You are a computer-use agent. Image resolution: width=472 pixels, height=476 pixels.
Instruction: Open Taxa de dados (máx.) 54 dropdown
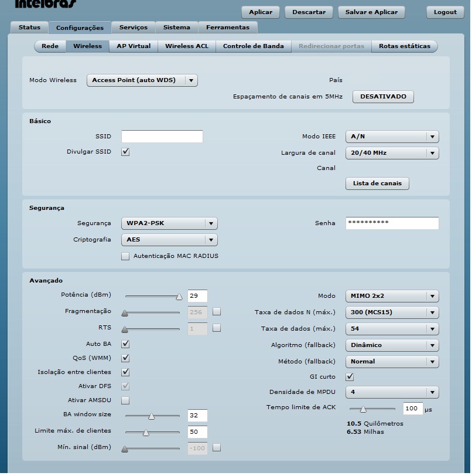point(392,329)
